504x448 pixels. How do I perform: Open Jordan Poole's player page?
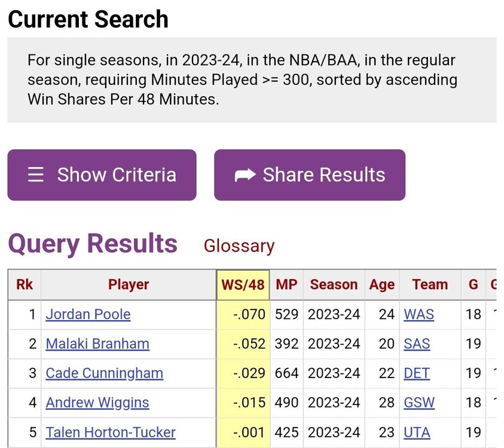click(88, 314)
